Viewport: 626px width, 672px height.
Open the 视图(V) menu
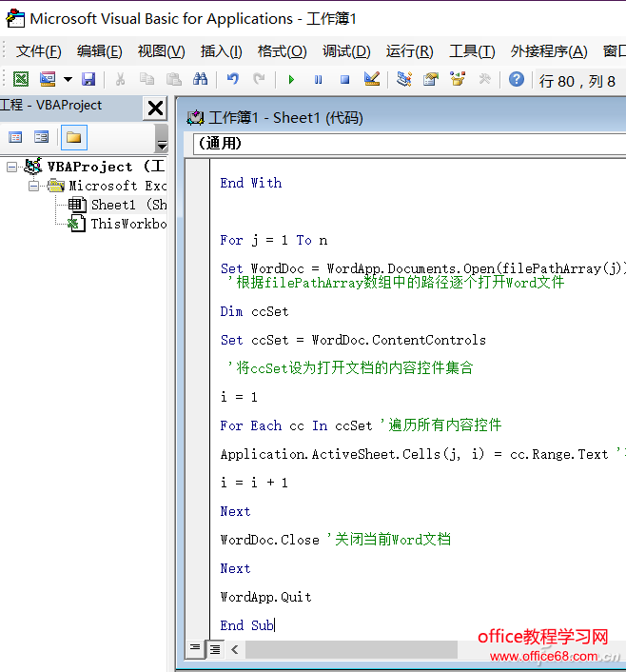click(x=161, y=51)
